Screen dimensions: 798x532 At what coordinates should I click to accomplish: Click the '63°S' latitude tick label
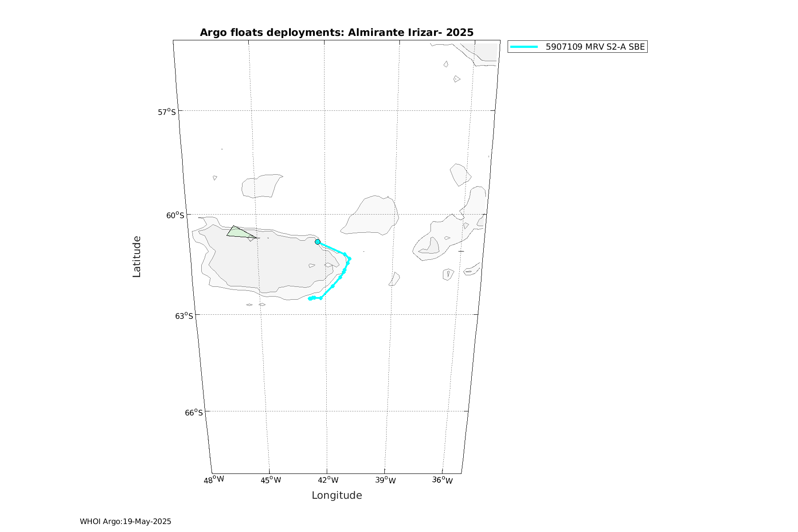point(184,316)
